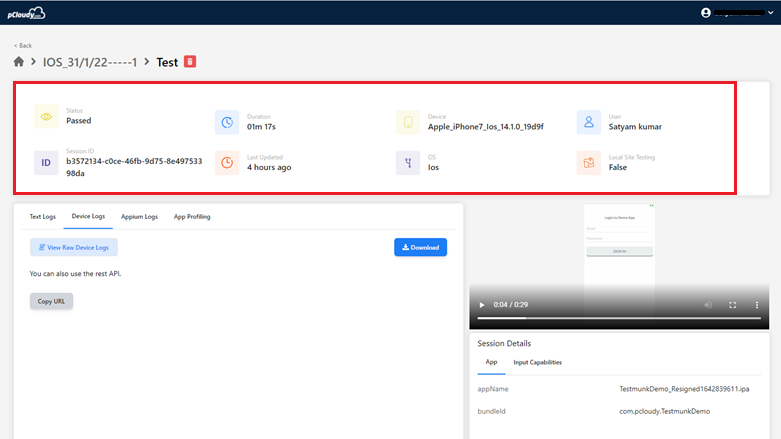The image size is (781, 439).
Task: Click the Status eye icon
Action: coord(46,116)
